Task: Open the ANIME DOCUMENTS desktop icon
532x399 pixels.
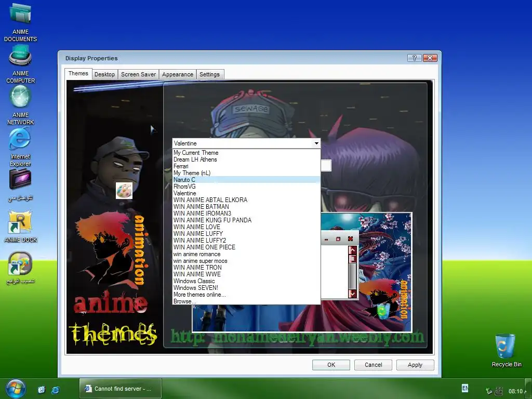Action: (20, 22)
